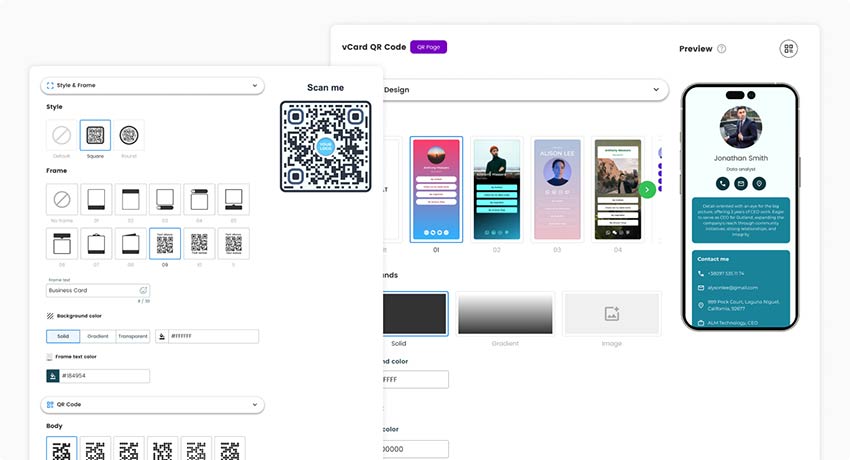The width and height of the screenshot is (850, 460).
Task: Select the highlighted Body pattern thumbnail
Action: point(61,449)
